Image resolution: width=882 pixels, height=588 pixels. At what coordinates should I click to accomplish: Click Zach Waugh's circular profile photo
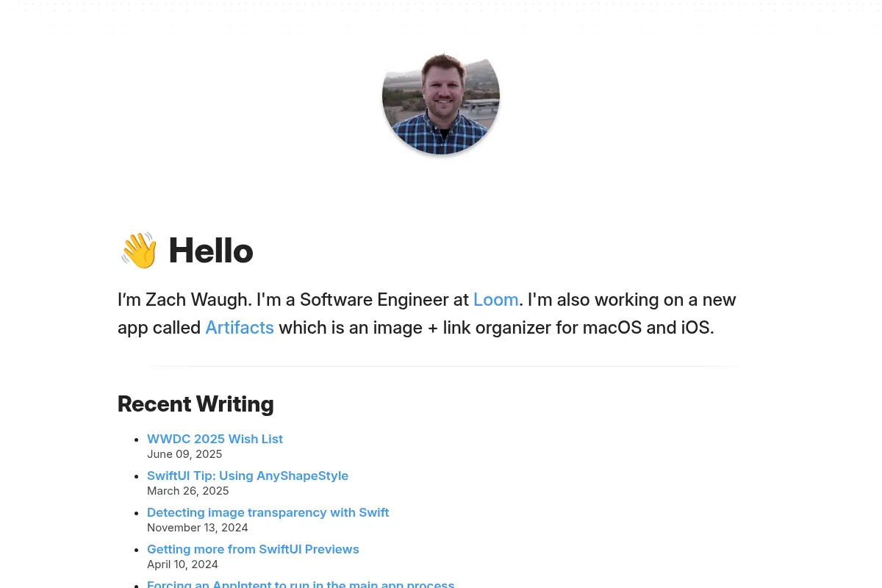click(x=441, y=96)
